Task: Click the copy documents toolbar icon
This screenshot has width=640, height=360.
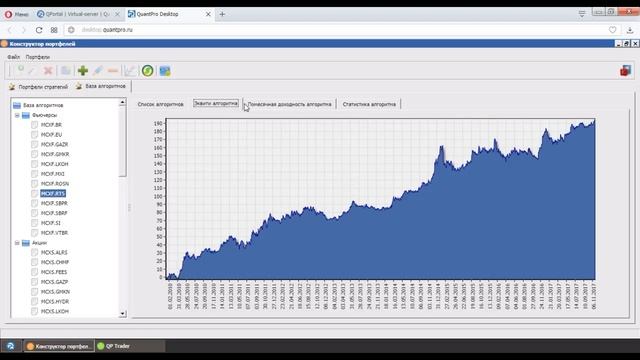Action: tap(66, 71)
